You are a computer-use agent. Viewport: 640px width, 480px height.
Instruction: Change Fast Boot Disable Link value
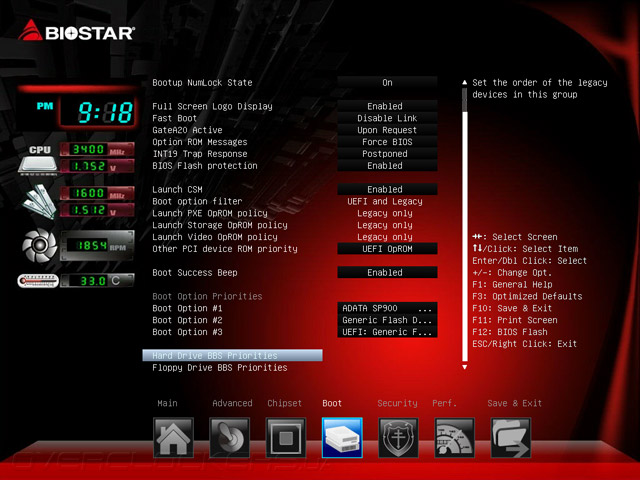click(387, 118)
